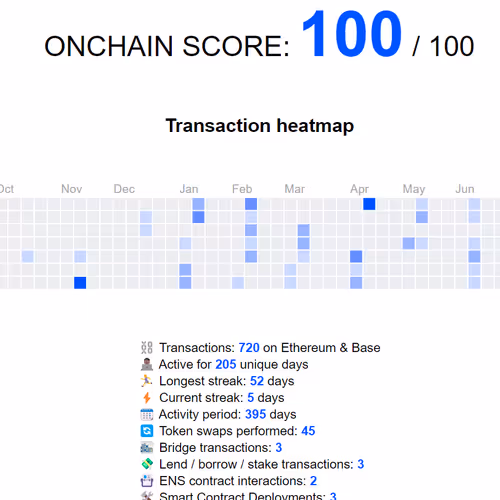The width and height of the screenshot is (500, 500).
Task: Click the 'Token swaps performed:' label
Action: (228, 431)
